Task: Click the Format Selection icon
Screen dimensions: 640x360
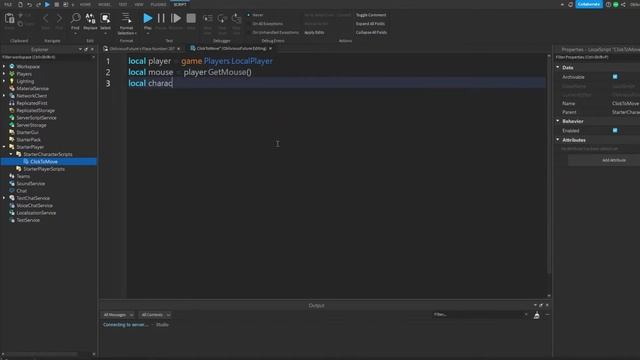Action: [127, 18]
